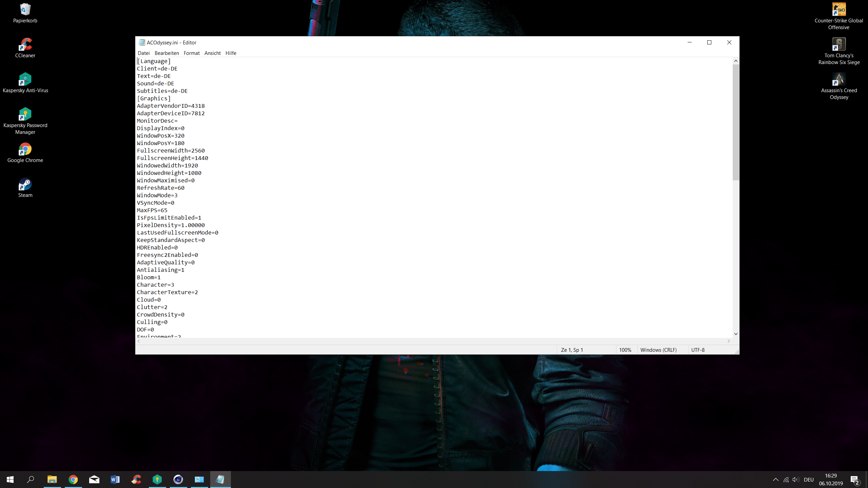Screen dimensions: 868x488
Task: Open the Bearbeiten menu
Action: (166, 53)
